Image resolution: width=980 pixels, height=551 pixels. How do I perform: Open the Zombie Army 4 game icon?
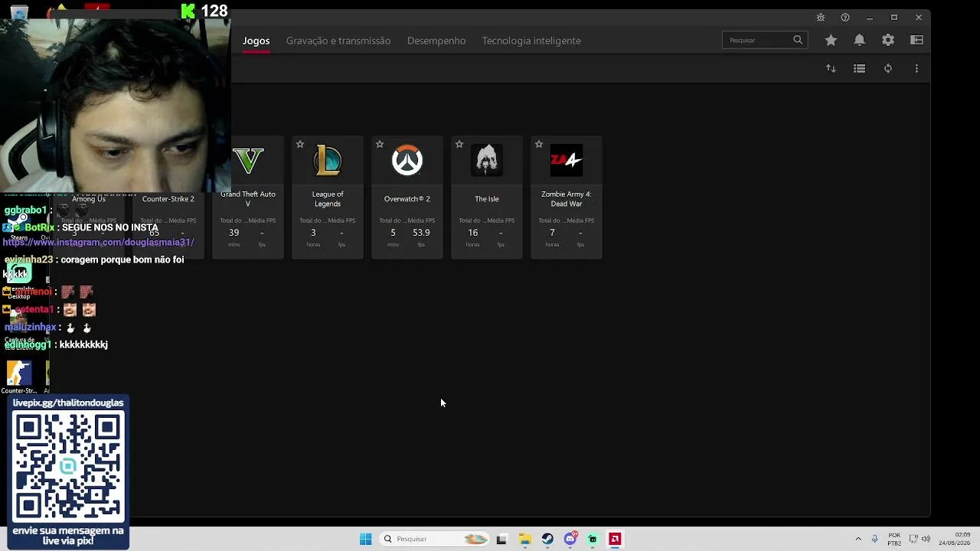coord(567,160)
